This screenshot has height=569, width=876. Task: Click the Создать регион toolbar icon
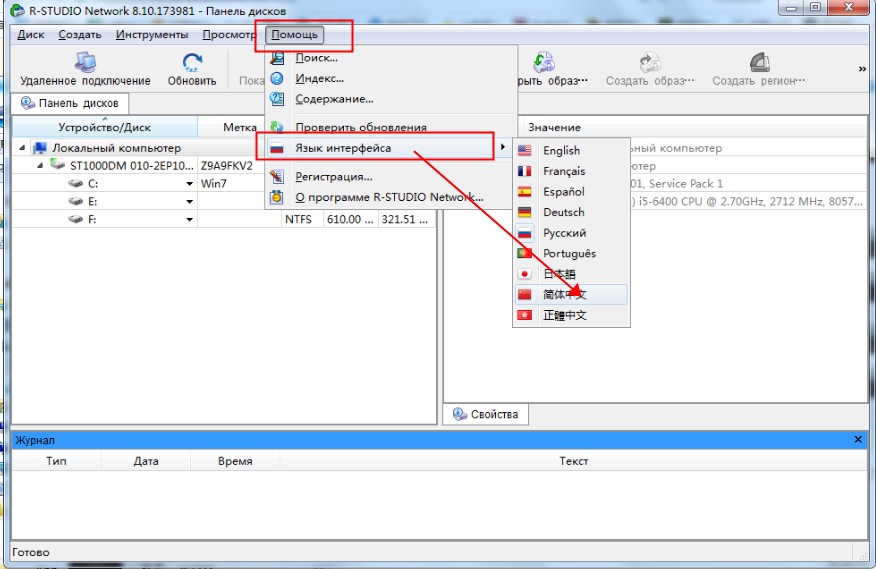[x=759, y=64]
